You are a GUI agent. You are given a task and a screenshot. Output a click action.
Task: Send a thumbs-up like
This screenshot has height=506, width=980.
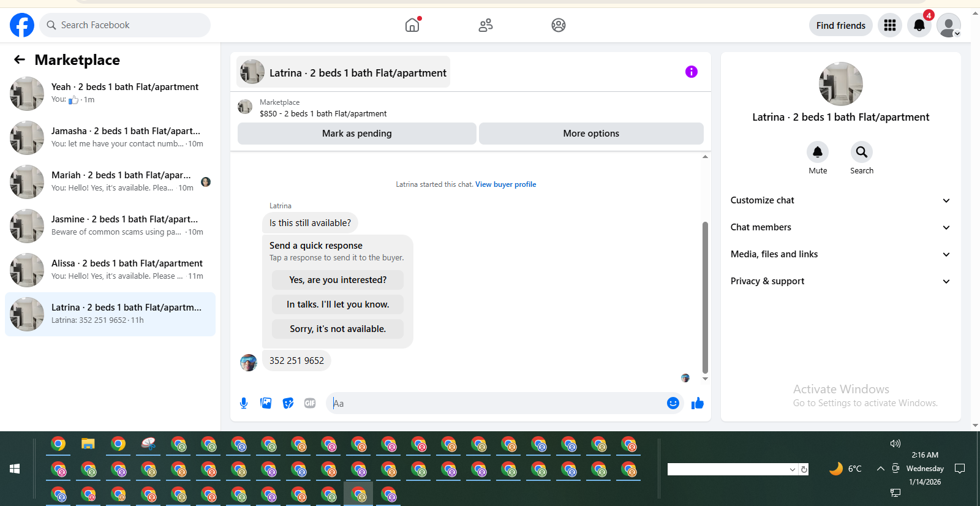[x=698, y=403]
